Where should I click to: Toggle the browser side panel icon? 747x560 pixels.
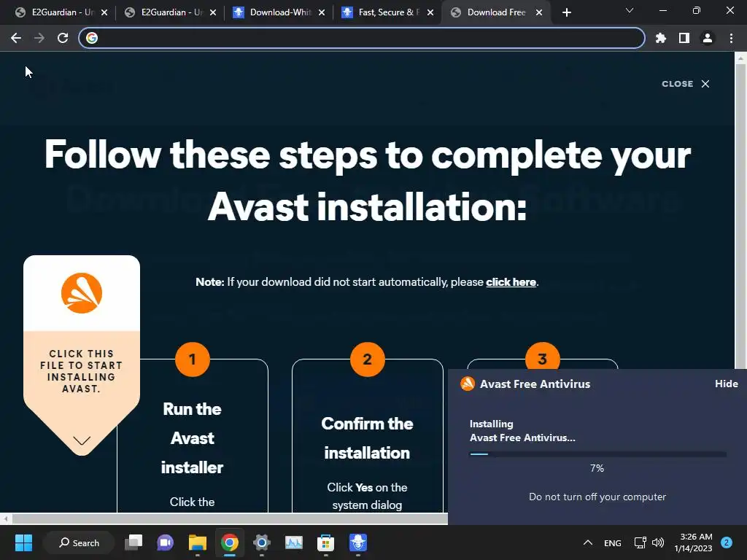pyautogui.click(x=684, y=38)
